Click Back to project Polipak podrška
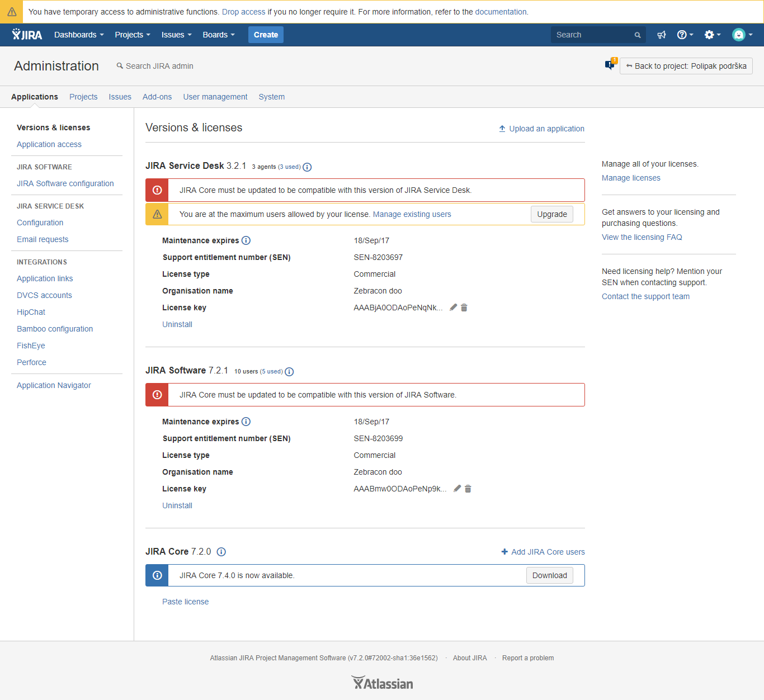 pos(686,65)
